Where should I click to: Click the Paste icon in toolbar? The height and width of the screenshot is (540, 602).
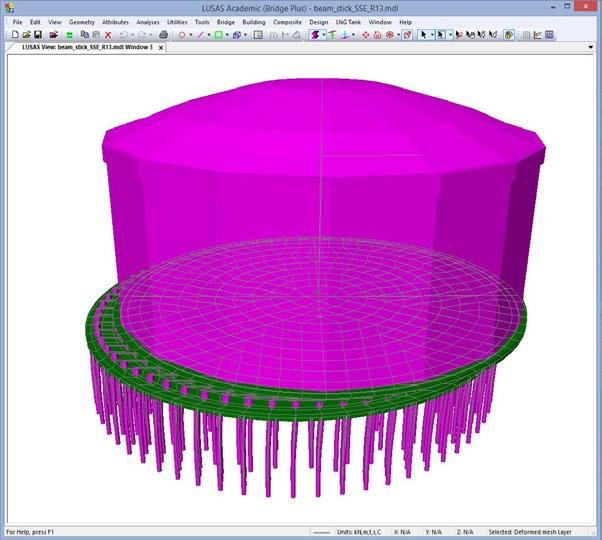[x=96, y=35]
